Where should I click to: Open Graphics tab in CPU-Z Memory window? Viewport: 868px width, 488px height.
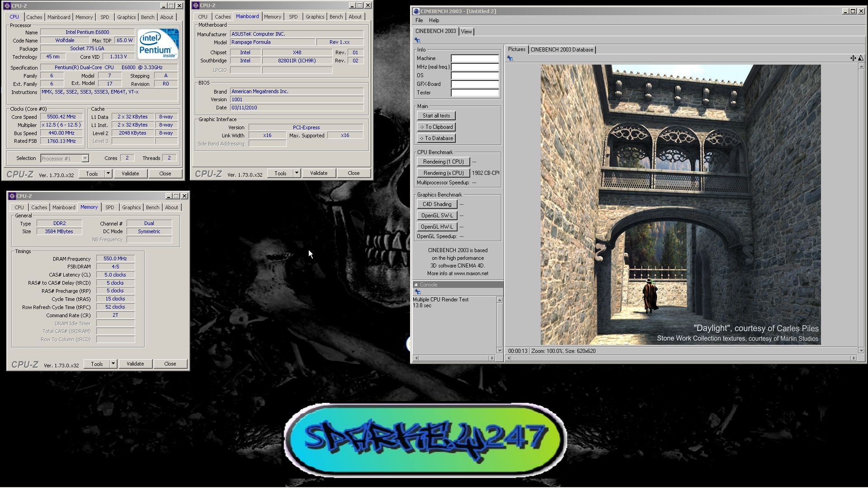pos(131,207)
